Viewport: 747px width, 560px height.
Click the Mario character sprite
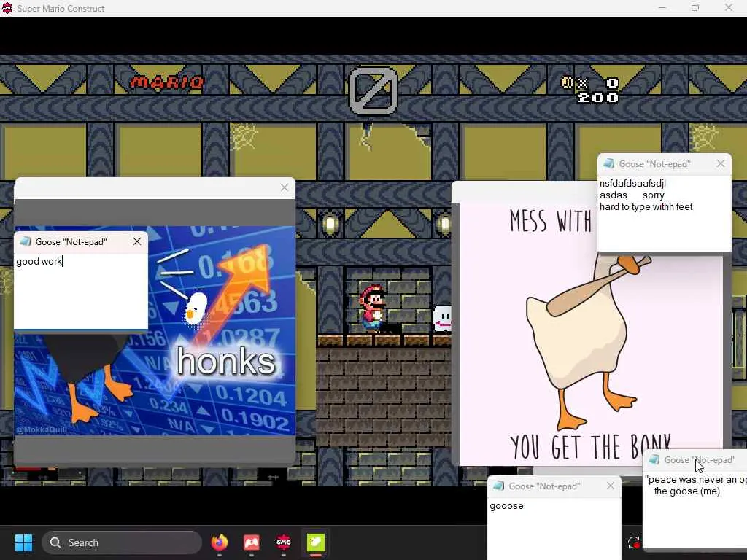click(x=372, y=308)
